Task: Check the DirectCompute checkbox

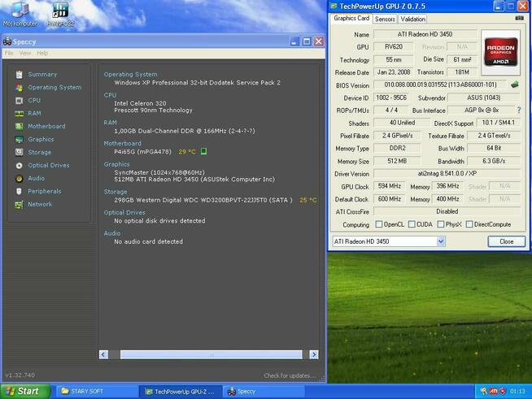Action: [469, 224]
